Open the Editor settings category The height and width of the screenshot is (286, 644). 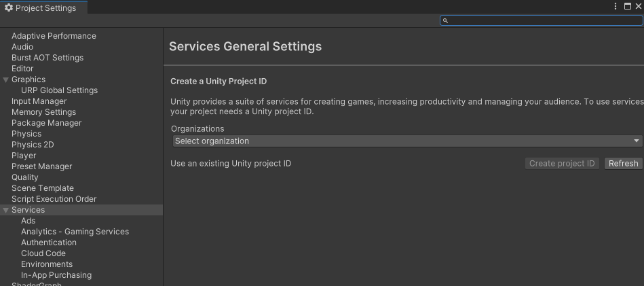click(22, 69)
